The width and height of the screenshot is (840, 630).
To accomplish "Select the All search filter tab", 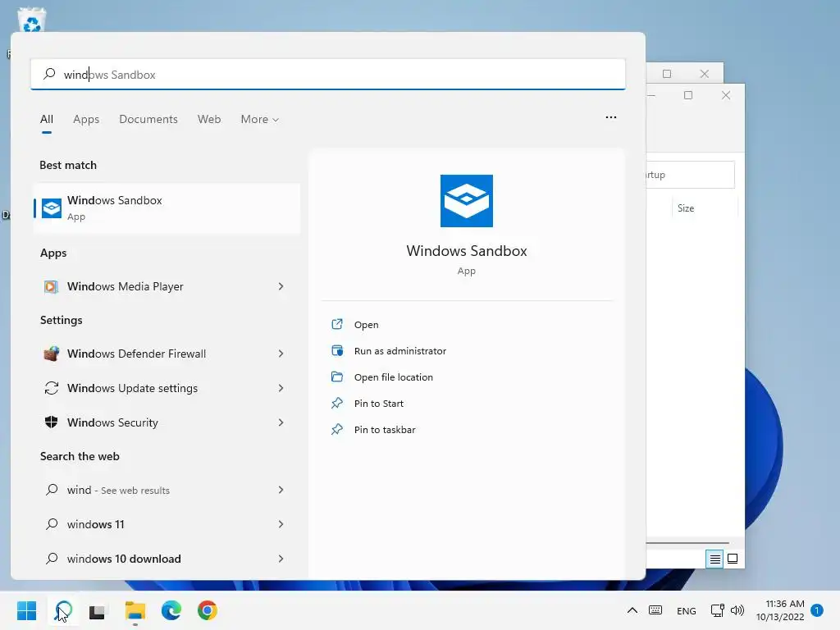I will pyautogui.click(x=47, y=119).
